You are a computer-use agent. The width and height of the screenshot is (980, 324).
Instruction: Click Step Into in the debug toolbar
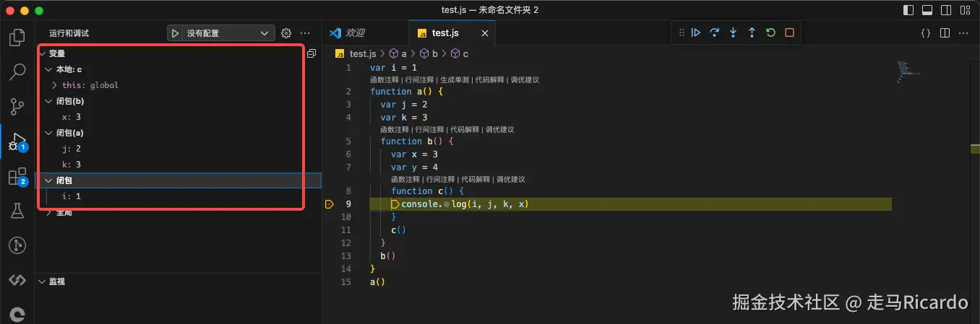733,32
